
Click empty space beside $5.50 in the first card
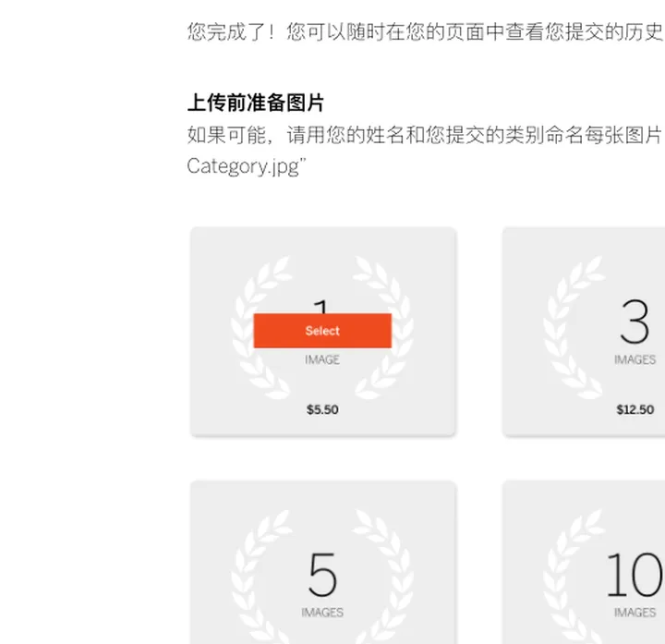[x=406, y=409]
